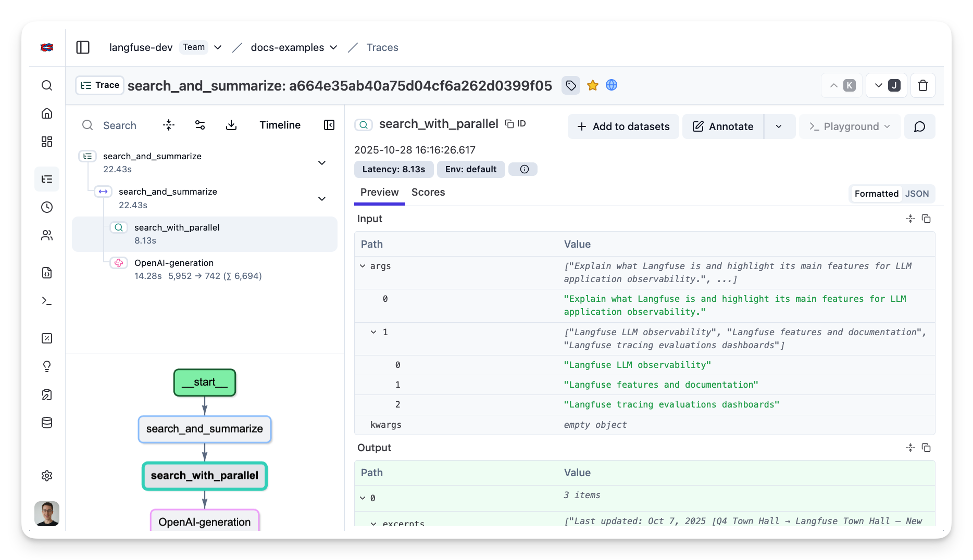Open trace tags with the tag icon
The height and width of the screenshot is (560, 973).
(x=570, y=85)
